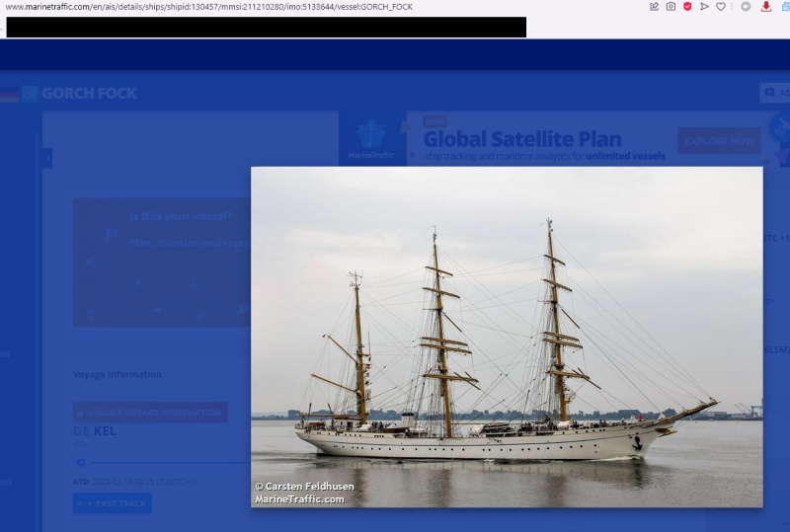Click the edit page icon in browser toolbar
This screenshot has width=790, height=532.
654,7
